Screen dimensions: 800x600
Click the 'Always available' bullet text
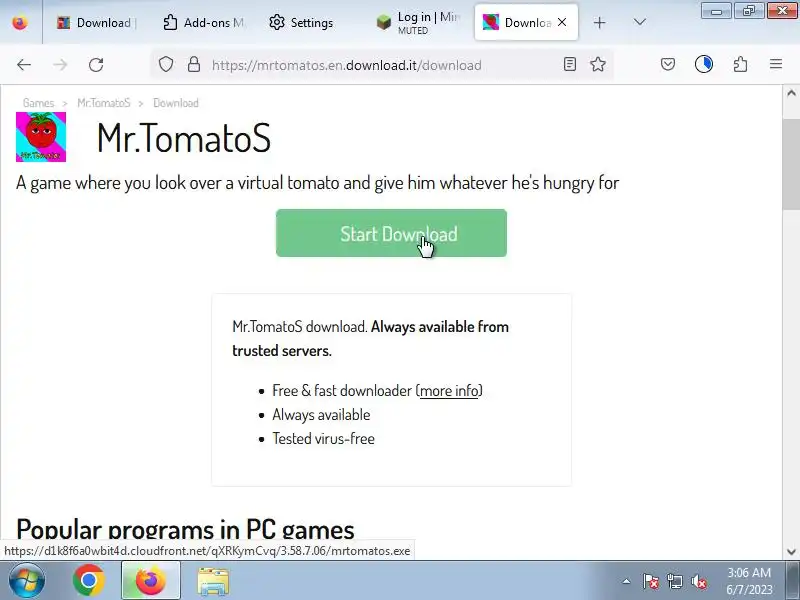pos(321,415)
